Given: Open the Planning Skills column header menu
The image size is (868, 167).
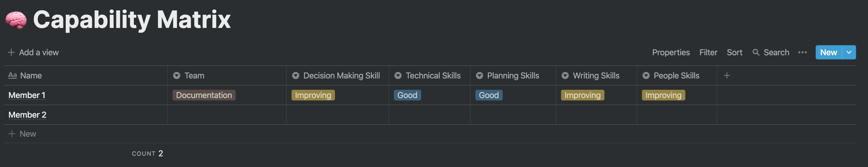Looking at the screenshot, I should tap(513, 75).
